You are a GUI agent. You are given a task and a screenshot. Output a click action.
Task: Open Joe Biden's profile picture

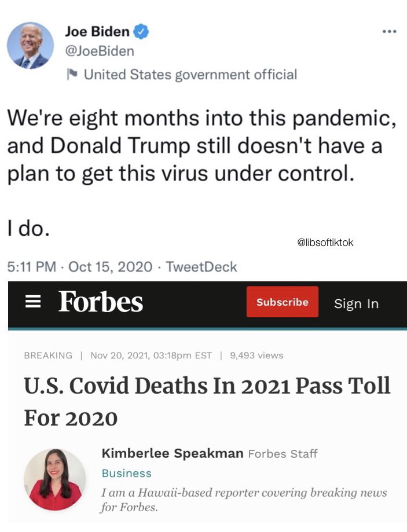[x=31, y=46]
